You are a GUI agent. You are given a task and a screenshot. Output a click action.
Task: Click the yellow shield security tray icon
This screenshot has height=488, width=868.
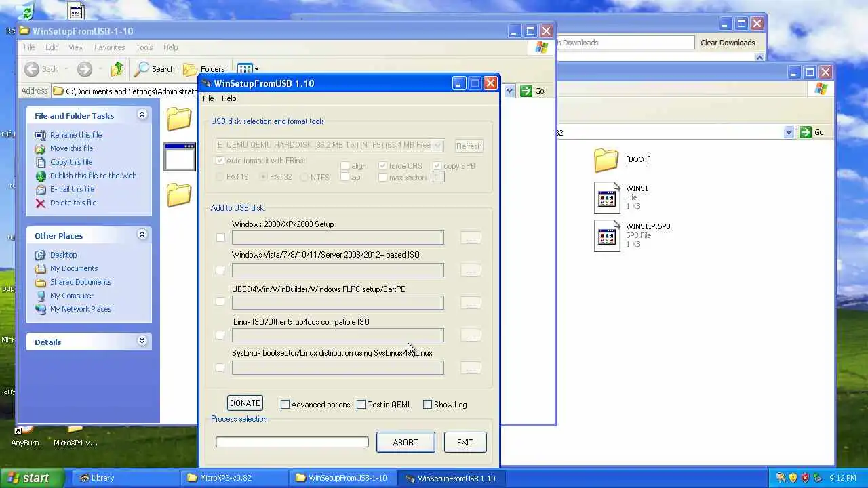(793, 478)
